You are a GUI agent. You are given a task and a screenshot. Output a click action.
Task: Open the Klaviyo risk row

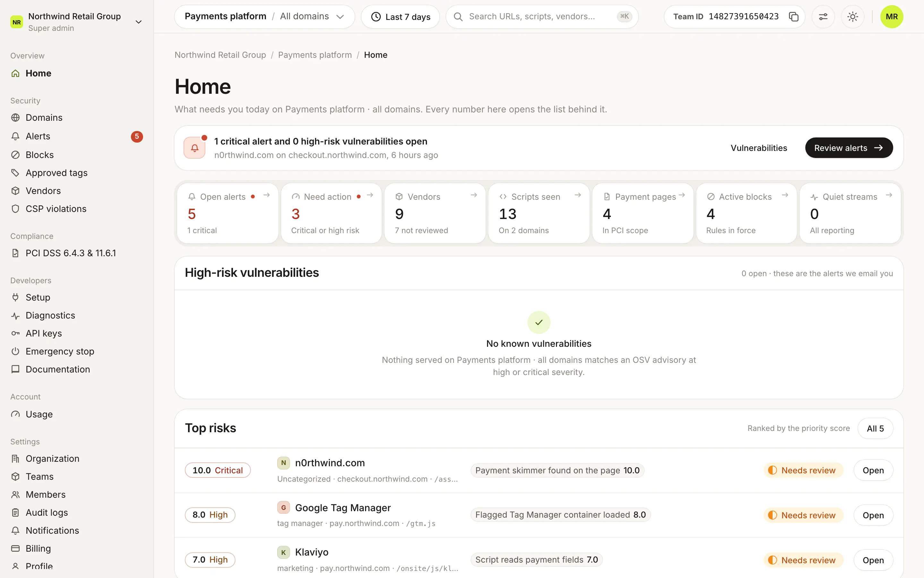[873, 560]
